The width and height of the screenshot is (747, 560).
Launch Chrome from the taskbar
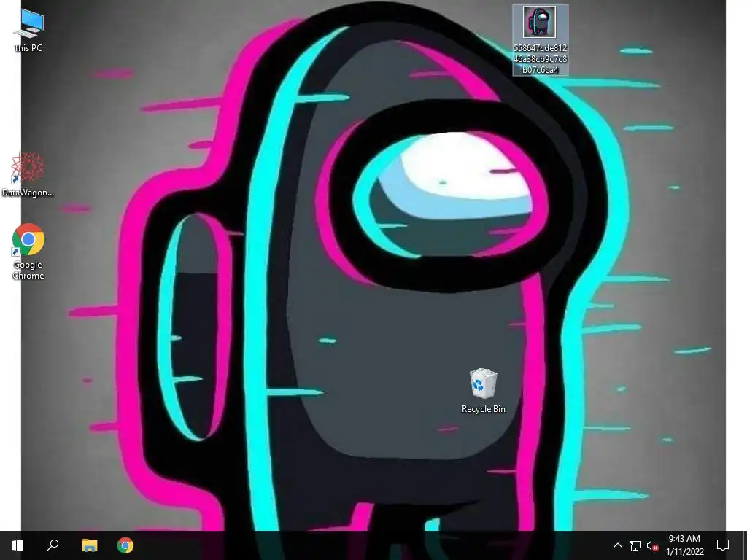click(x=125, y=545)
